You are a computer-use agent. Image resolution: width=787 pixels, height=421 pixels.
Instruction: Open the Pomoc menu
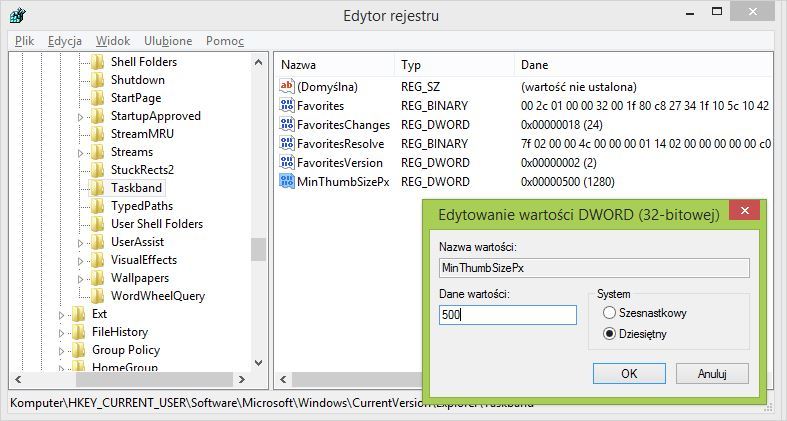(x=225, y=41)
